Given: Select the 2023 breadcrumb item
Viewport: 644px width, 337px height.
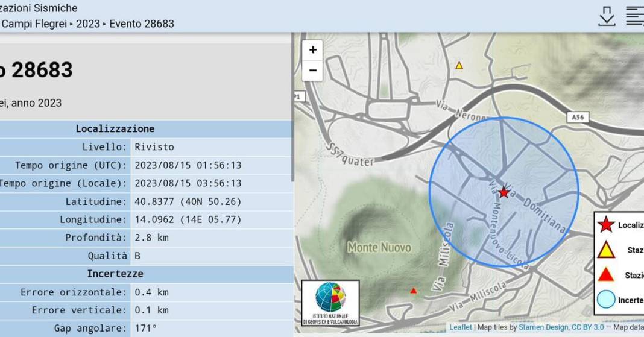Looking at the screenshot, I should [88, 24].
